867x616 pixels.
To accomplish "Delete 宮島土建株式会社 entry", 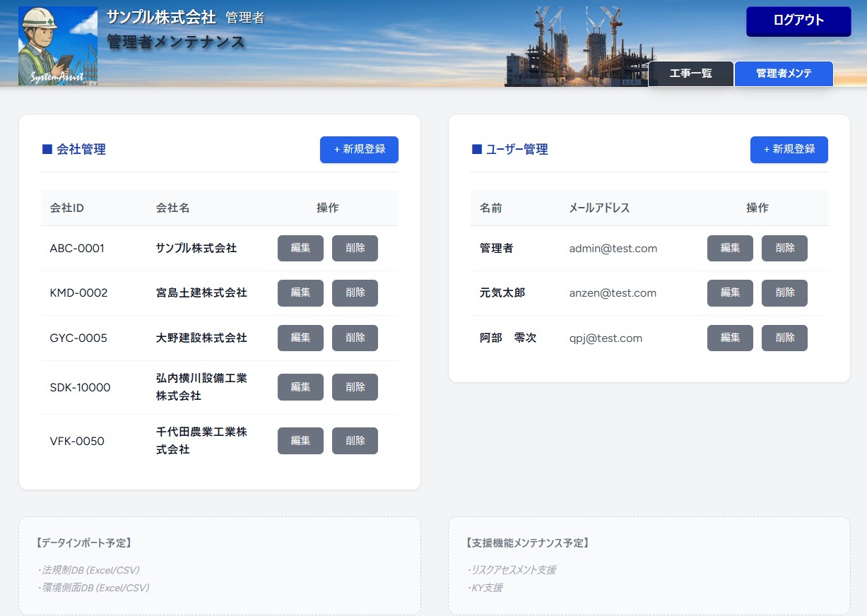I will point(355,293).
